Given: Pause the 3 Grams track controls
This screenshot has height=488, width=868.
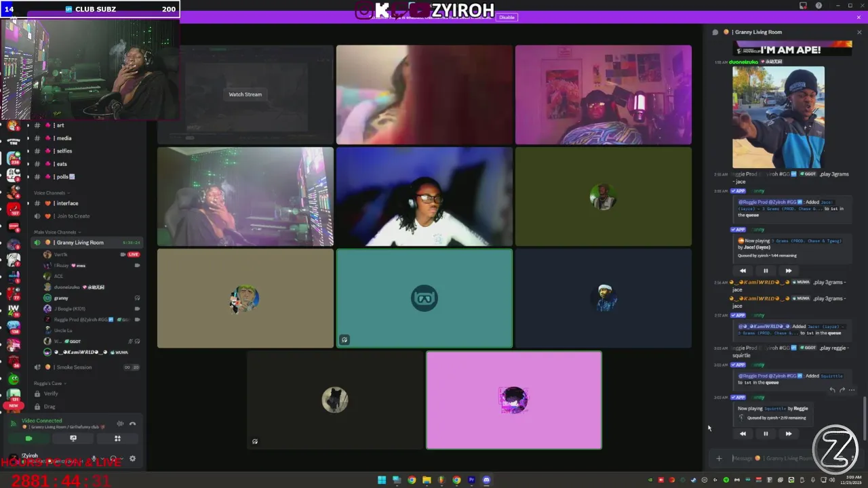Looking at the screenshot, I should pyautogui.click(x=766, y=270).
